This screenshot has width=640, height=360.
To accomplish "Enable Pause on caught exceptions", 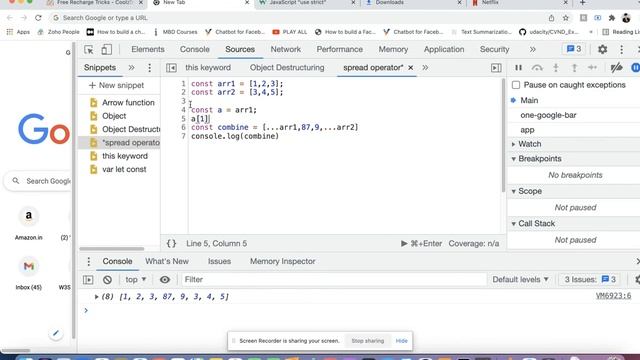I will pyautogui.click(x=516, y=85).
